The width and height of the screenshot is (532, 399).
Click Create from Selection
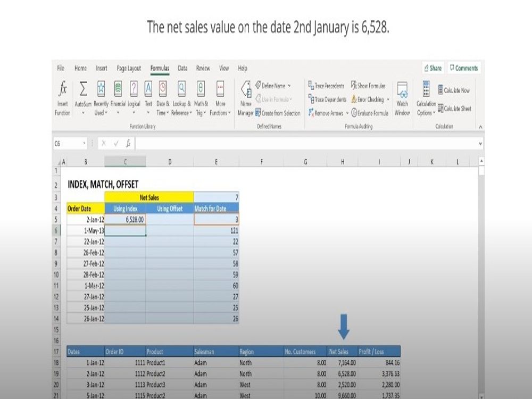(278, 113)
